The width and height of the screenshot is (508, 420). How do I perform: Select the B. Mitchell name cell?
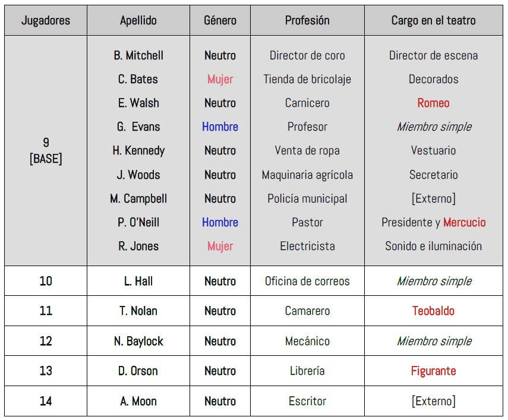(x=138, y=55)
